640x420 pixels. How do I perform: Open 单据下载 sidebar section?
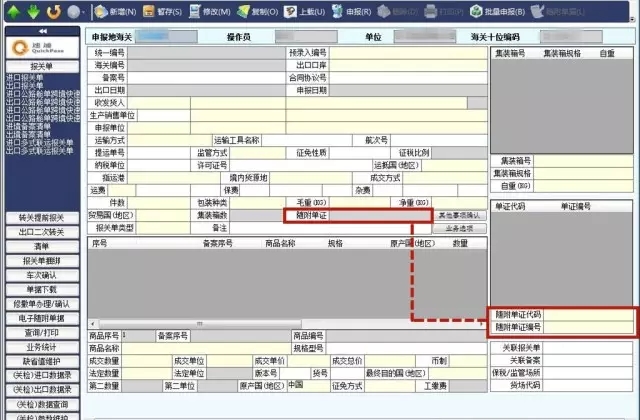42,290
